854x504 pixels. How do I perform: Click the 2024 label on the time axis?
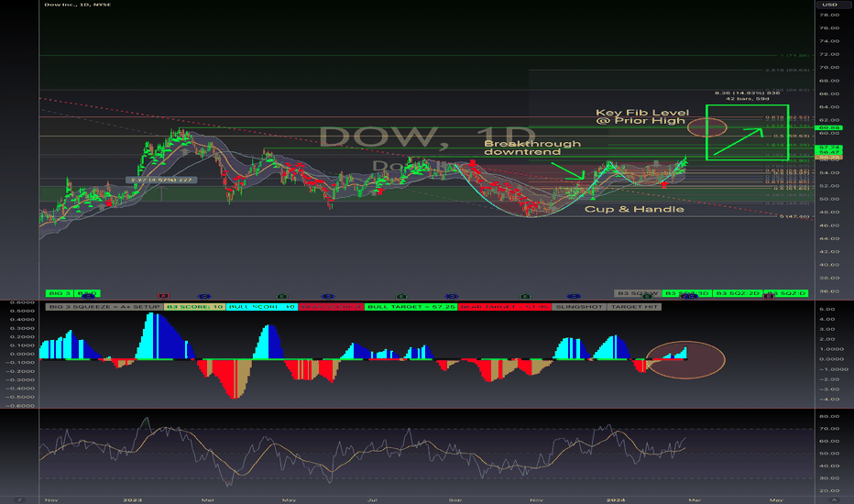pyautogui.click(x=616, y=499)
